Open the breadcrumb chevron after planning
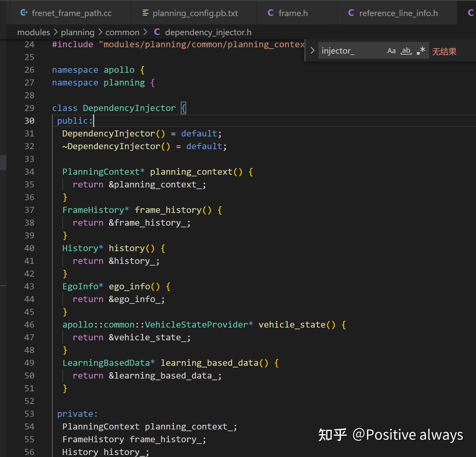The height and width of the screenshot is (457, 476). (100, 32)
